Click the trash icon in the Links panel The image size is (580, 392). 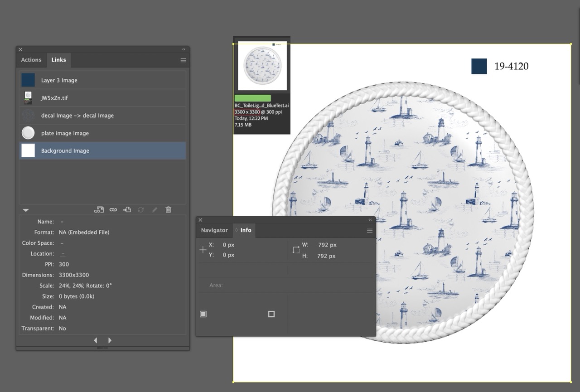point(168,209)
